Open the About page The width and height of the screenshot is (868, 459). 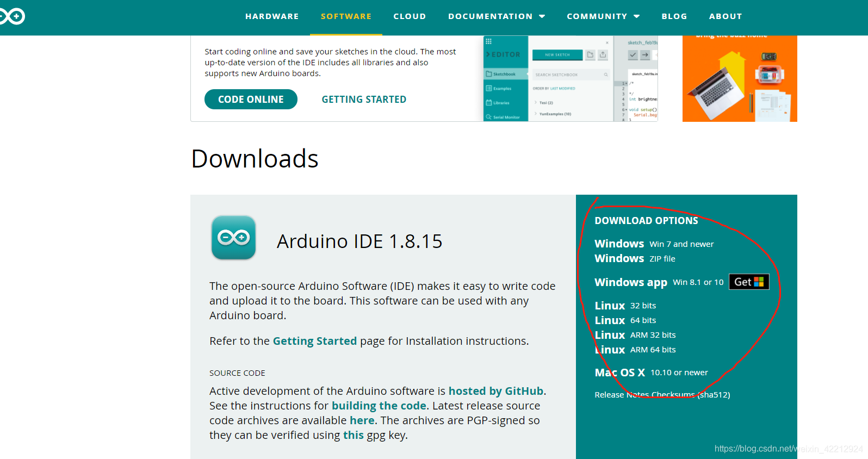(x=725, y=16)
